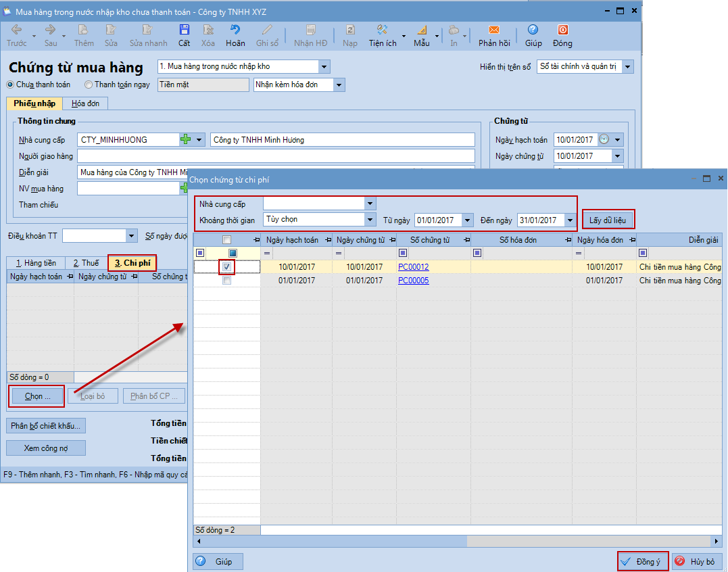Click green plus to add Nhà cung cấp
This screenshot has width=728, height=572.
[185, 140]
